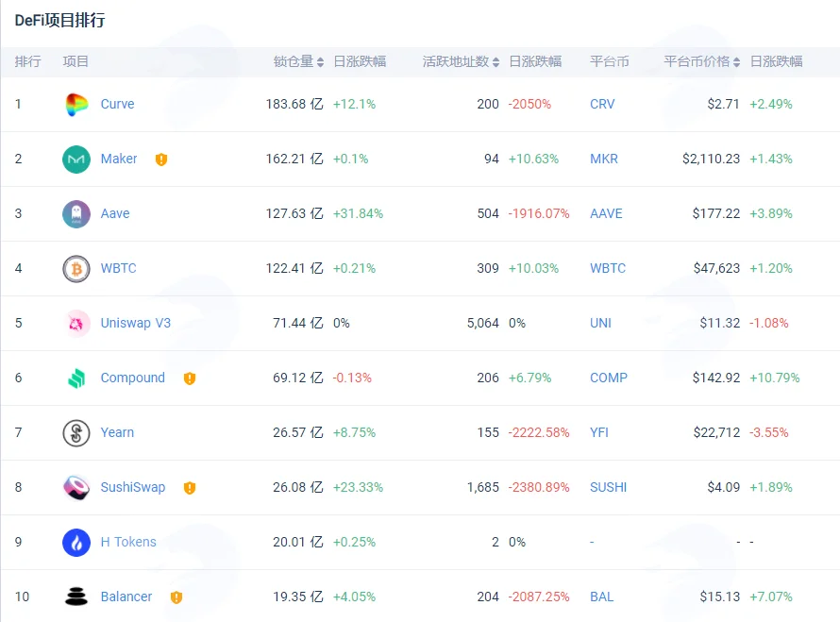The height and width of the screenshot is (622, 840).
Task: Click the H Tokens blue flame icon
Action: pos(76,542)
